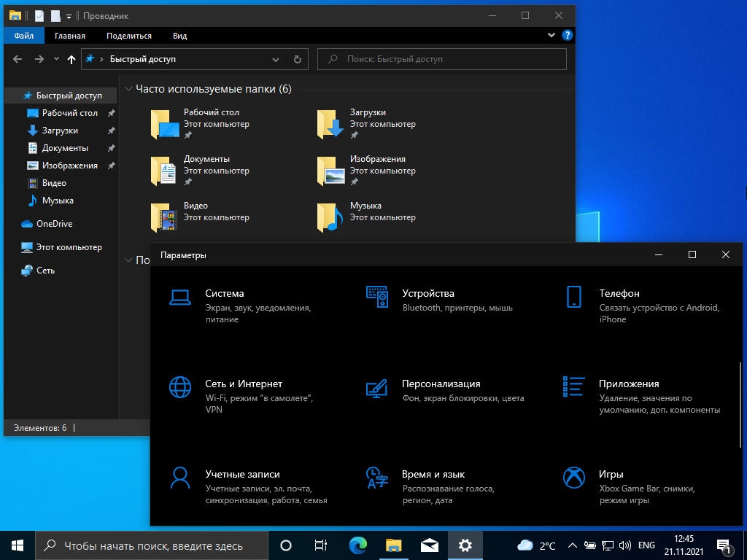Screen dimensions: 747x560
Task: Launch Microsoft Edge from the taskbar
Action: coord(357,545)
